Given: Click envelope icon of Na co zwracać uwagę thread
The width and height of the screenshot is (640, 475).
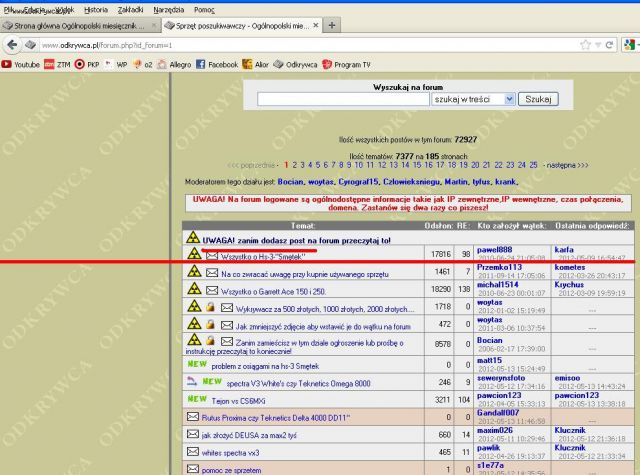Looking at the screenshot, I should pyautogui.click(x=212, y=273).
